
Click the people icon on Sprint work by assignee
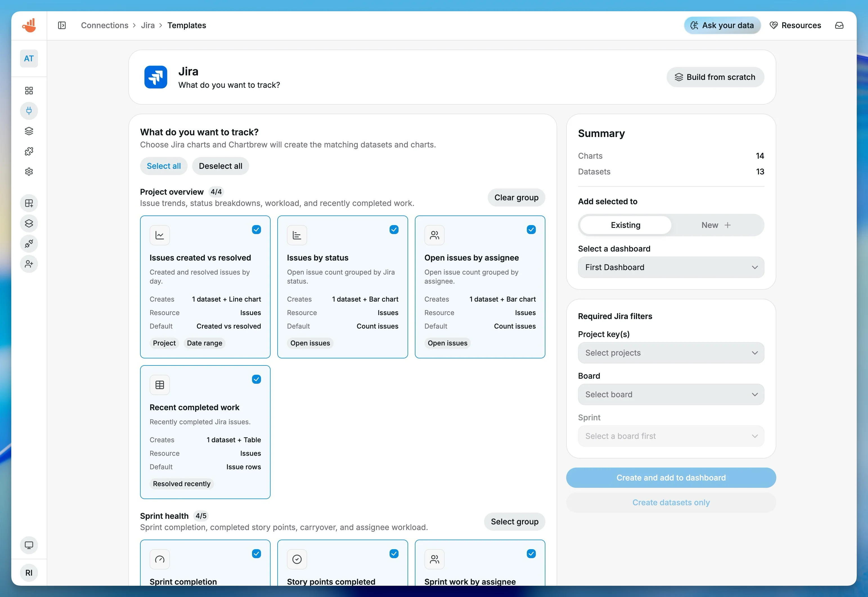(434, 559)
